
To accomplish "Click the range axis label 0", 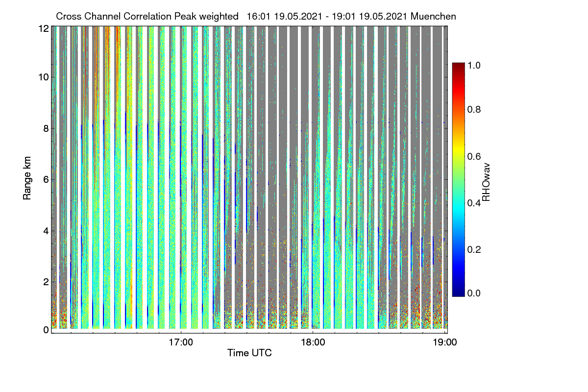I will [46, 330].
